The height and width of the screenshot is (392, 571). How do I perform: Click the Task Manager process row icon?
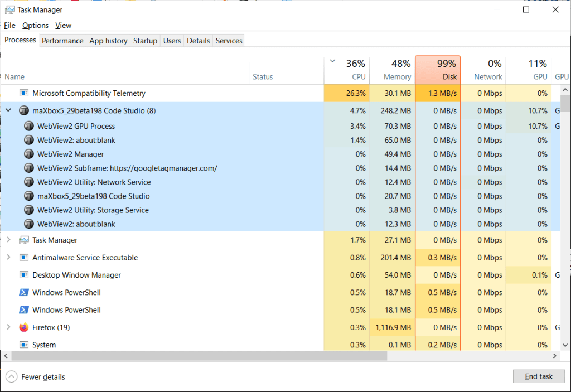coord(23,240)
